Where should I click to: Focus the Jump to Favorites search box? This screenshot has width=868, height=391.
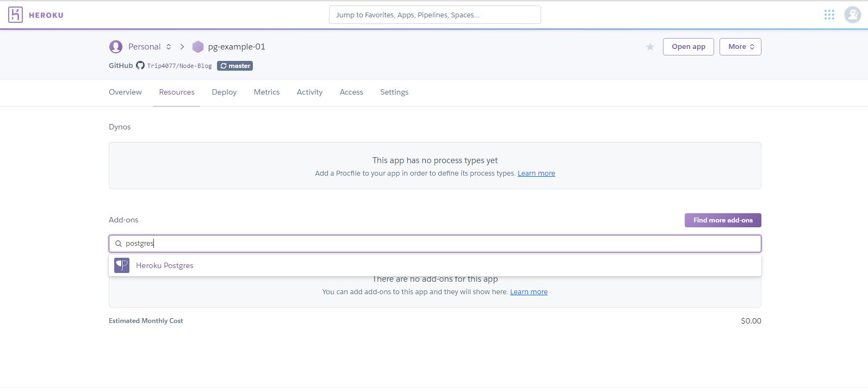[435, 15]
